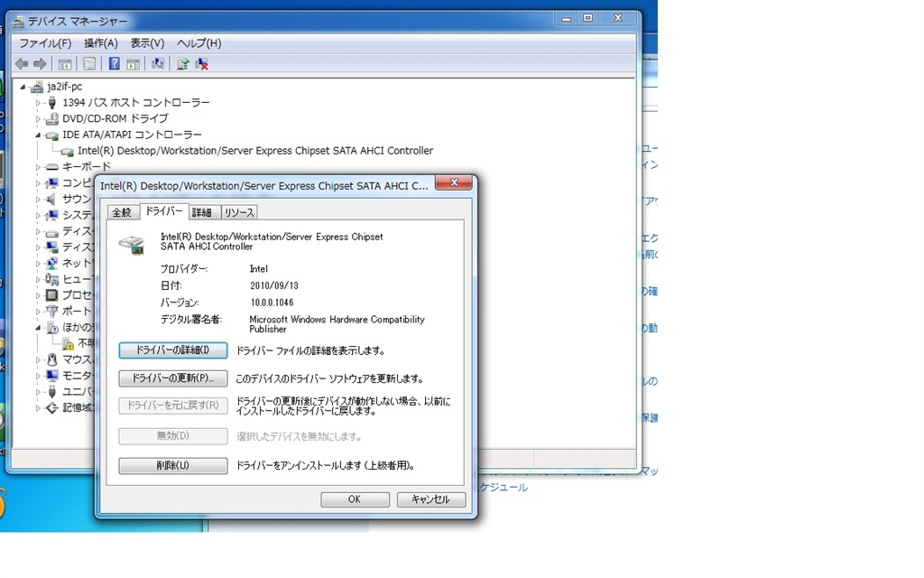Click the storage volume category icon

click(x=51, y=407)
